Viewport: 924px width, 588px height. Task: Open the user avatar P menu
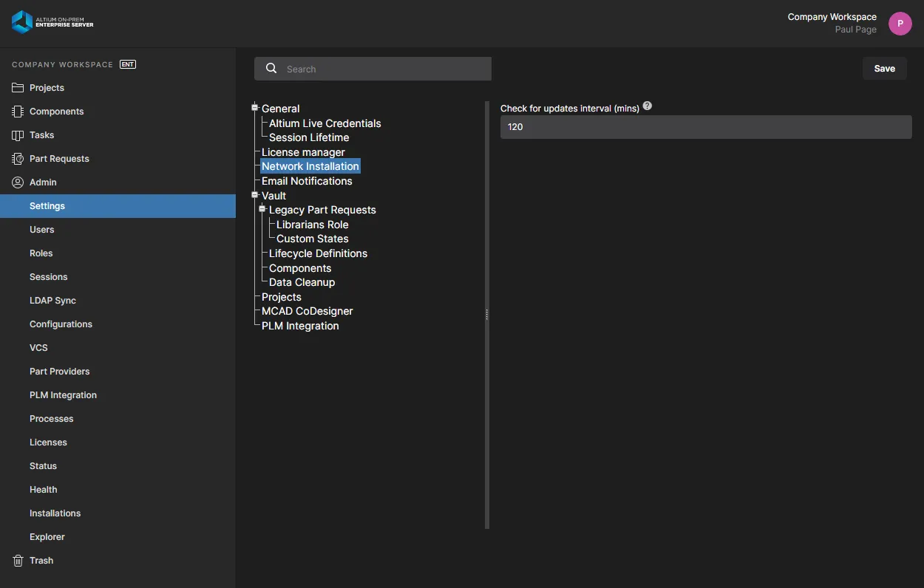pos(900,24)
